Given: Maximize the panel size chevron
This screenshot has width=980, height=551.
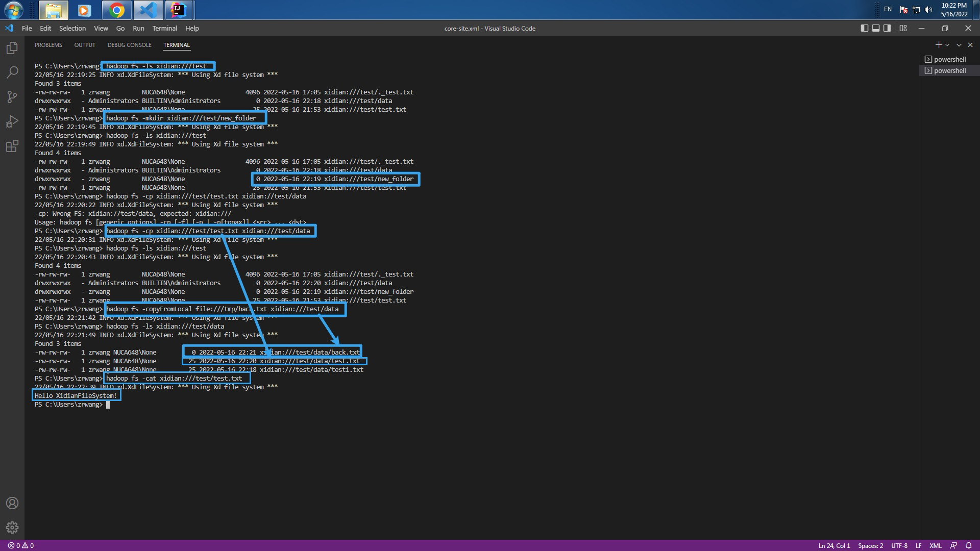Looking at the screenshot, I should pyautogui.click(x=959, y=45).
